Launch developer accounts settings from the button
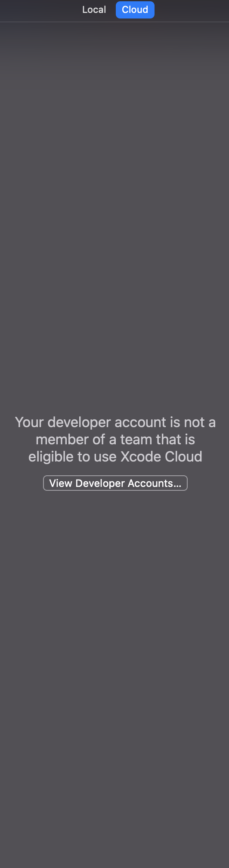 115,483
